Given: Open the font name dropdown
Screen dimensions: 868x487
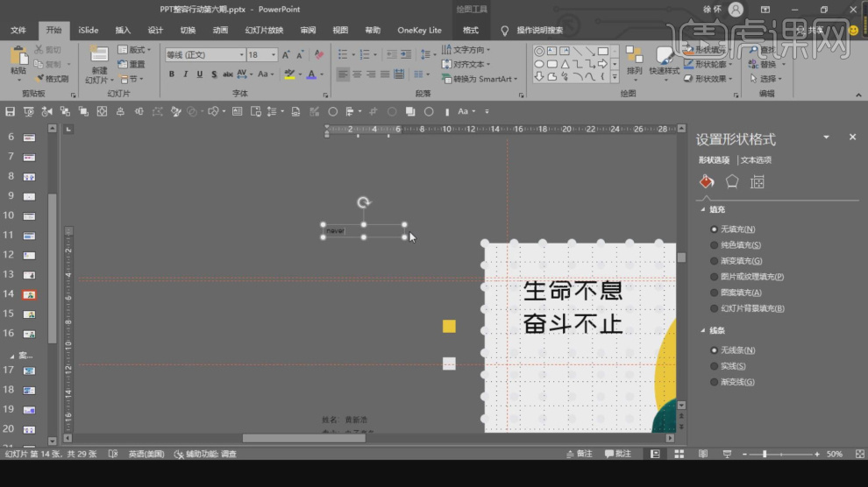Looking at the screenshot, I should pos(241,54).
